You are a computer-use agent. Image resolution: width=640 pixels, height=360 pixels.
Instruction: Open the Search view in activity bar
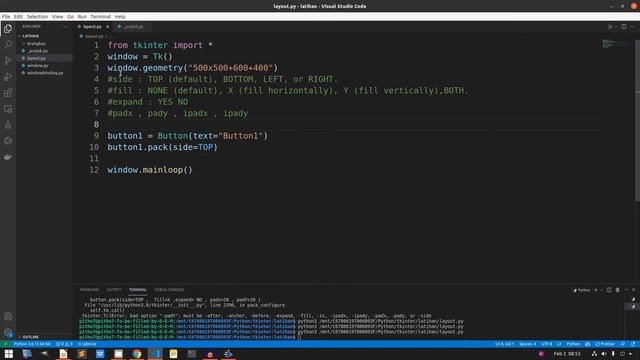(x=8, y=44)
